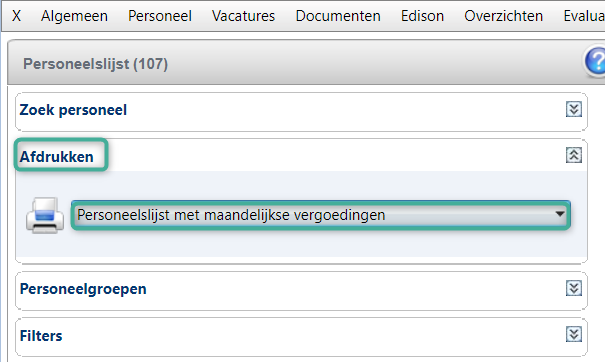Click the printer icon to print
Image resolution: width=605 pixels, height=362 pixels.
click(x=45, y=215)
